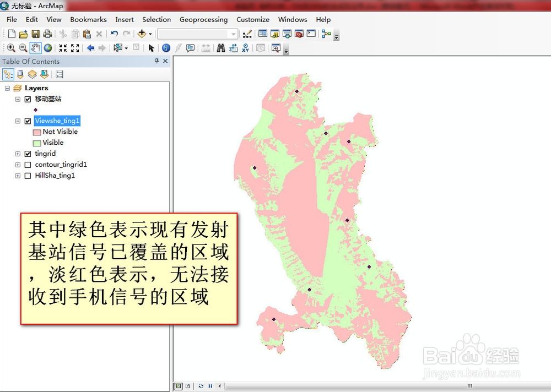Screen dimensions: 551x392
Task: Open the Insert menu
Action: [125, 20]
